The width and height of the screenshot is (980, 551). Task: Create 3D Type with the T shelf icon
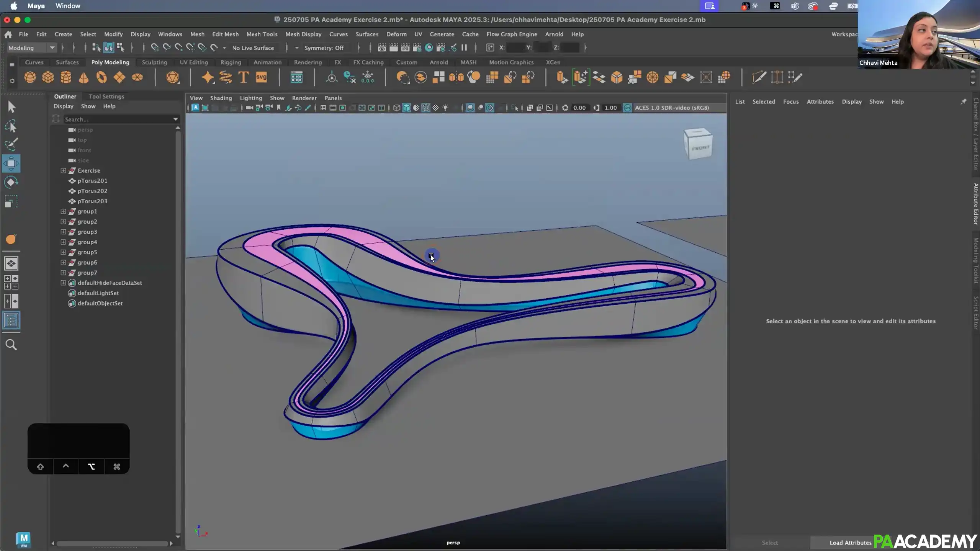(x=243, y=77)
